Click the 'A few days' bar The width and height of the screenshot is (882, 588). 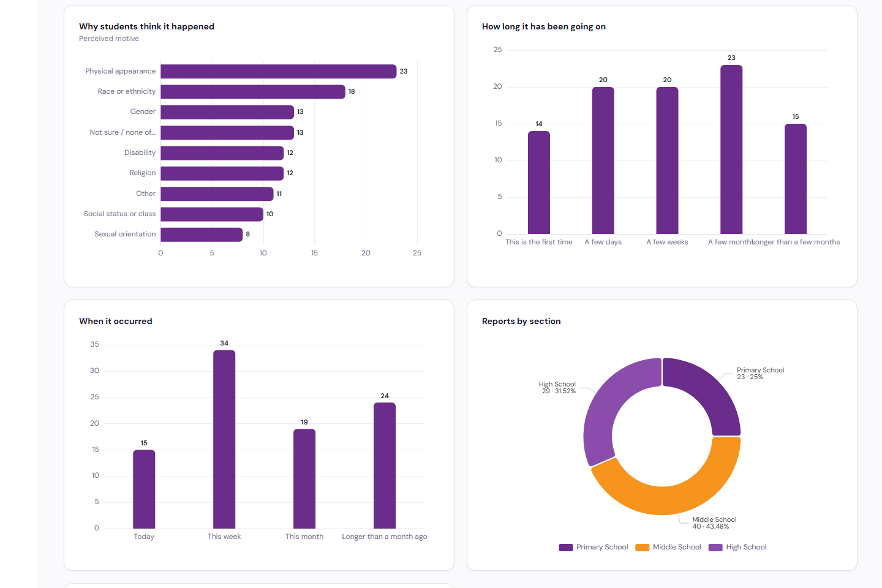tap(603, 160)
